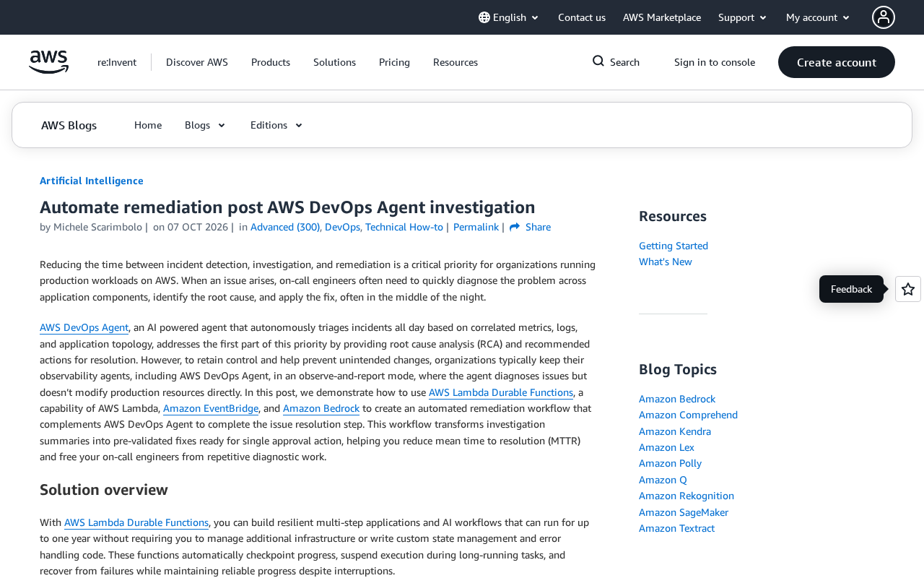
Task: Open the user profile icon
Action: coord(884,17)
